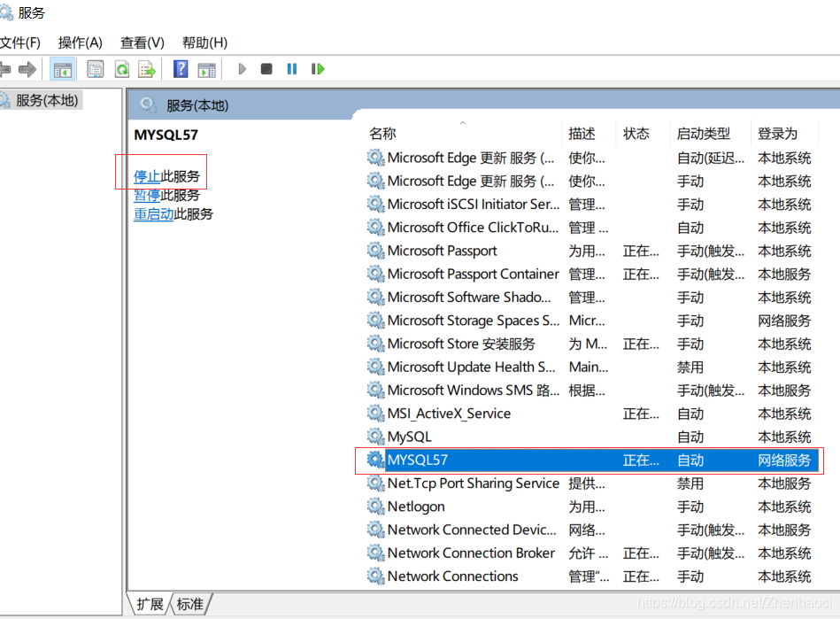Image resolution: width=840 pixels, height=619 pixels.
Task: Click the Forward navigation arrow icon
Action: tap(29, 68)
